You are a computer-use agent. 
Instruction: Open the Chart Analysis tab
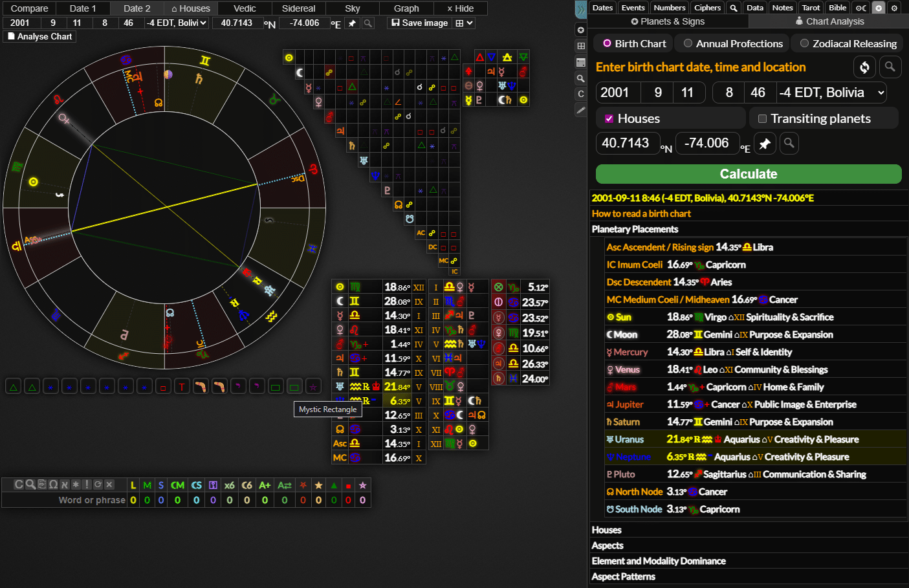[829, 21]
